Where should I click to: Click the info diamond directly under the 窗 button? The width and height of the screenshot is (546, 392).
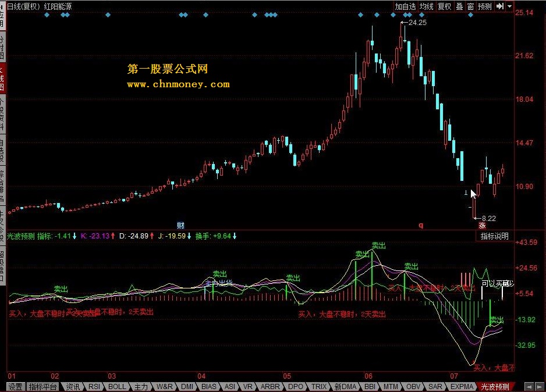470,15
